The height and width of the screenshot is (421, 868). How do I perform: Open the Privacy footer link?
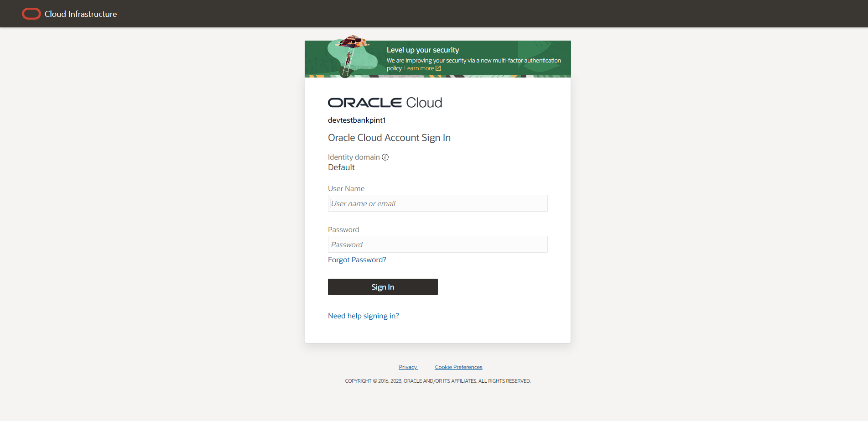click(408, 367)
